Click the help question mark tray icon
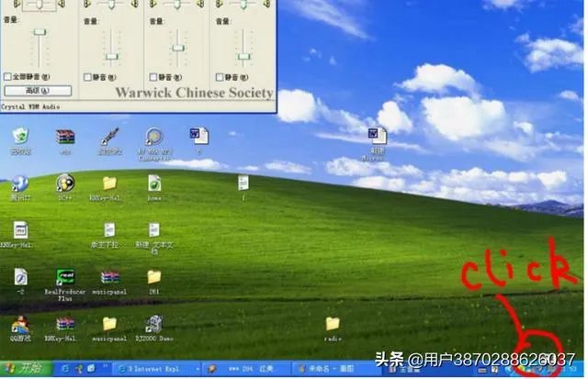The height and width of the screenshot is (379, 588). [x=495, y=370]
